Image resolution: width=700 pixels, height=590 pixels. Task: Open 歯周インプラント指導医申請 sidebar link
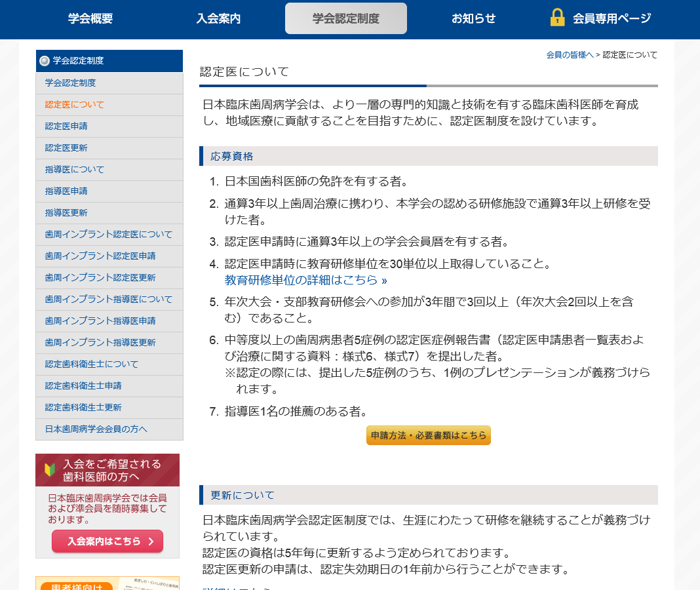point(100,321)
